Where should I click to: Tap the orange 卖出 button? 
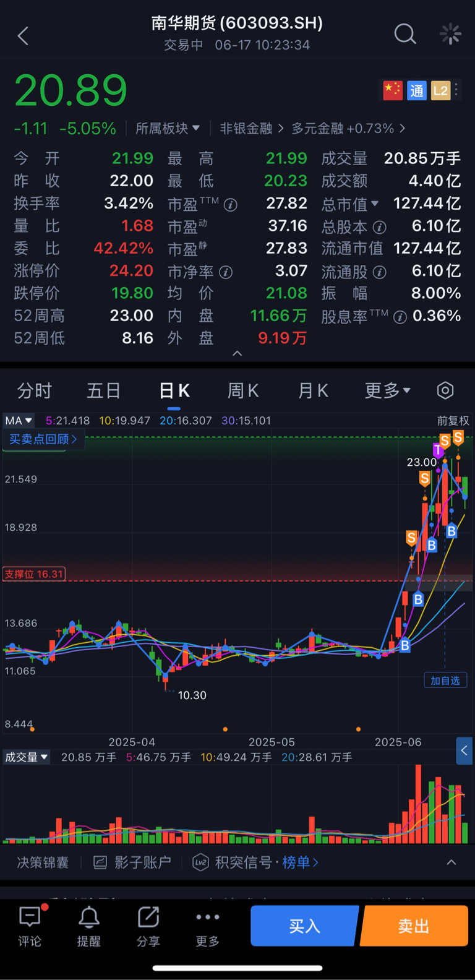point(414,926)
